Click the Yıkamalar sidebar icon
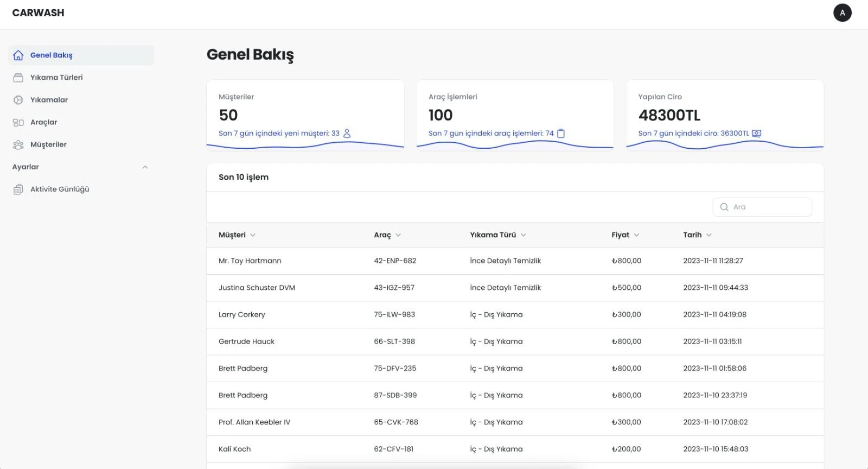868x469 pixels. point(18,100)
